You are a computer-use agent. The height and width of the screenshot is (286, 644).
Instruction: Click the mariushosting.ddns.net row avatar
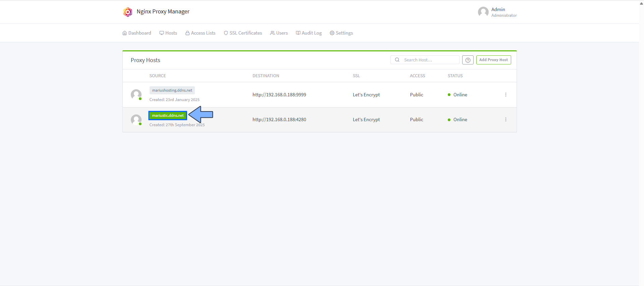click(x=136, y=94)
